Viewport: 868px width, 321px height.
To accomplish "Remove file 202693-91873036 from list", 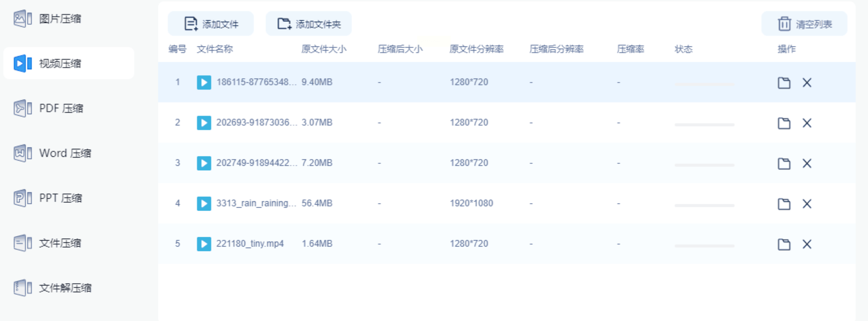I will click(807, 123).
